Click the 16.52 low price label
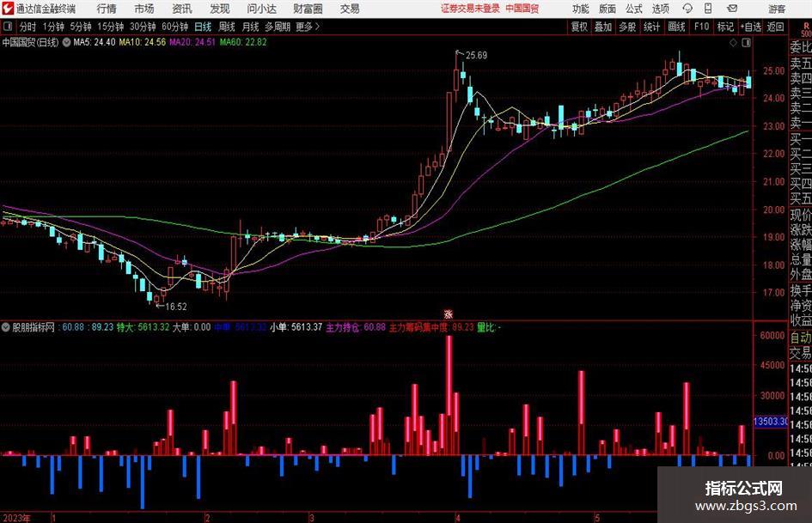 click(175, 307)
